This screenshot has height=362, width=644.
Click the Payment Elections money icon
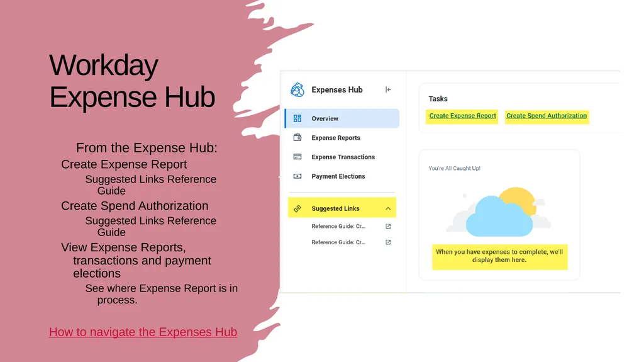(x=297, y=176)
